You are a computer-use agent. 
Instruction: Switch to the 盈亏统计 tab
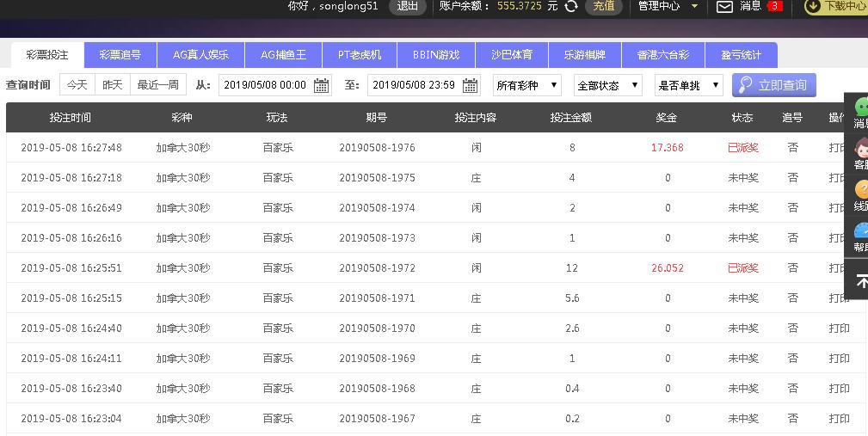[x=735, y=55]
